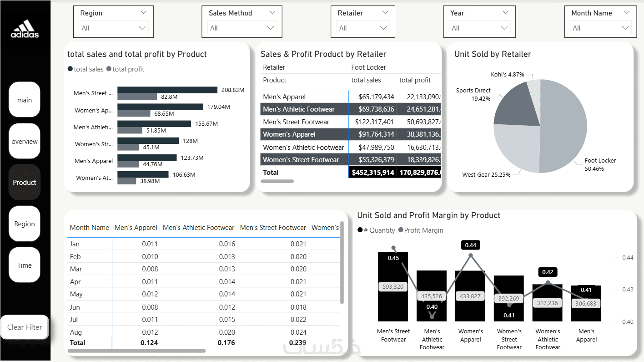The width and height of the screenshot is (644, 362).
Task: Click the total sales legend marker
Action: click(x=70, y=69)
